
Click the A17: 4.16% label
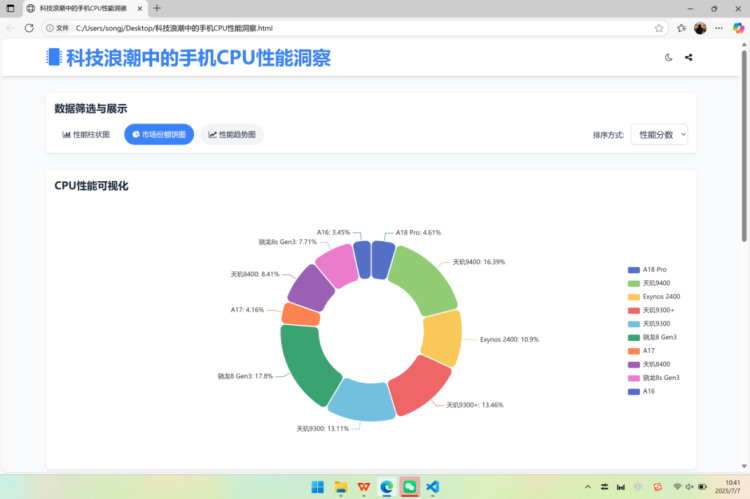(247, 310)
